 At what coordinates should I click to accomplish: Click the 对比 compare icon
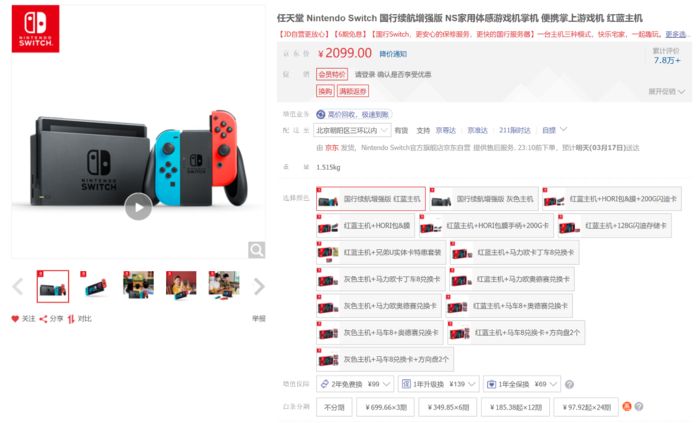click(x=71, y=319)
